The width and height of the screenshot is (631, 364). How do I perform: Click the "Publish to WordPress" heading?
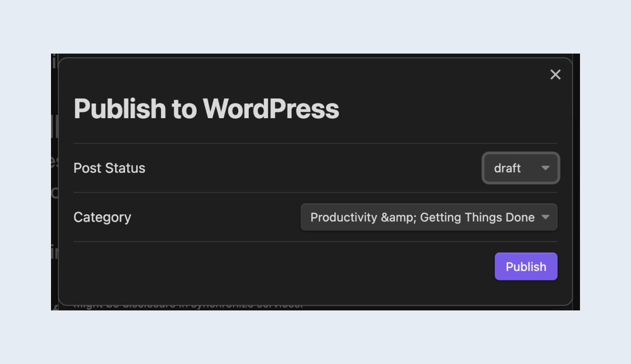click(x=206, y=109)
